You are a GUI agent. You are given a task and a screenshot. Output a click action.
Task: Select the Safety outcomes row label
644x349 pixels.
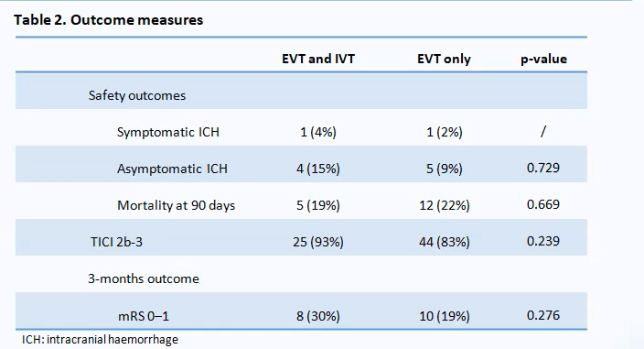coord(137,95)
